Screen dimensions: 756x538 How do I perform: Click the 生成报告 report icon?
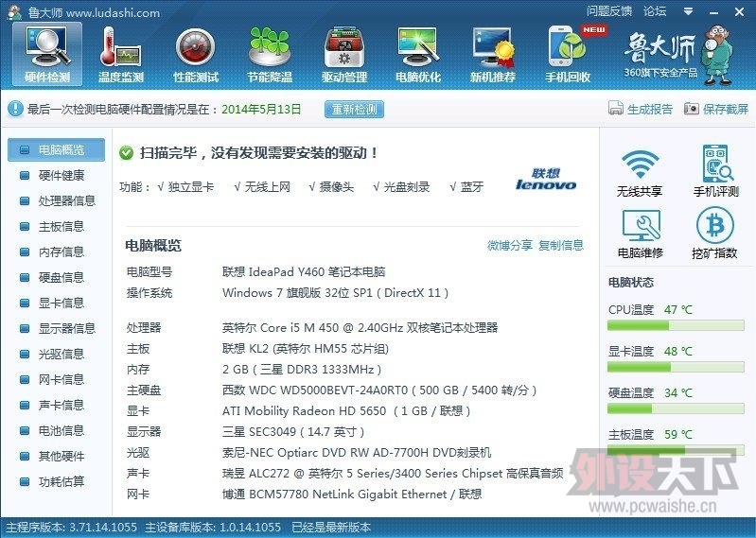coord(616,109)
